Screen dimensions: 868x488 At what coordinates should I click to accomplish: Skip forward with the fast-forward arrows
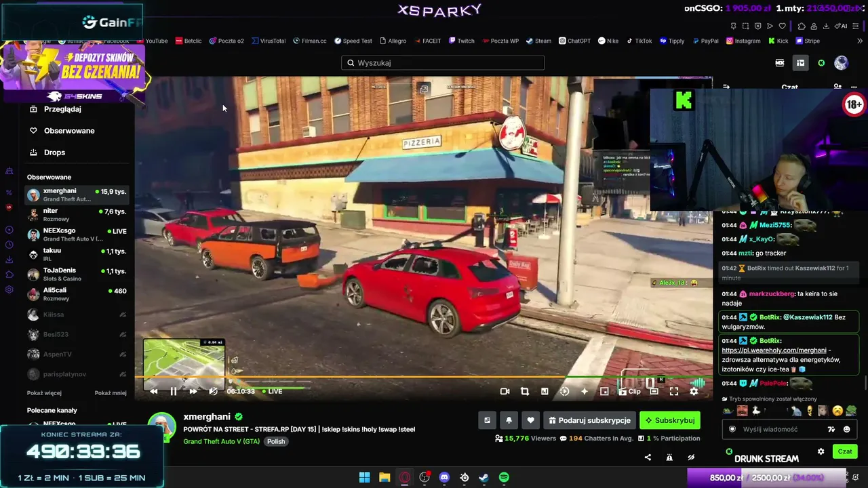coord(193,391)
